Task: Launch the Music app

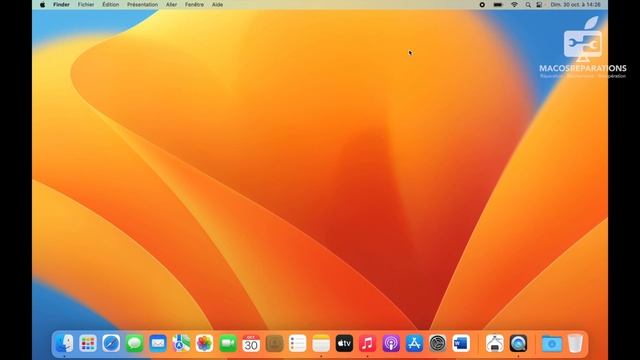Action: (x=367, y=343)
